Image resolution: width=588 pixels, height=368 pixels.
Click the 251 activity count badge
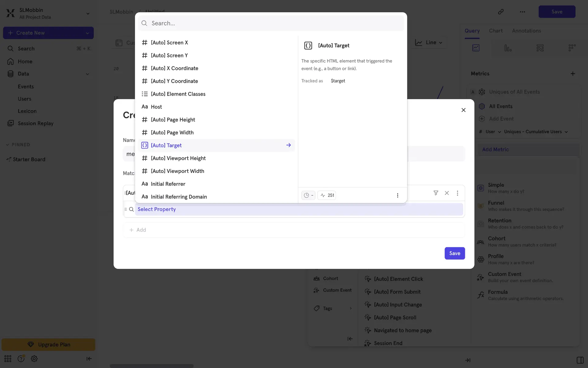coord(327,195)
